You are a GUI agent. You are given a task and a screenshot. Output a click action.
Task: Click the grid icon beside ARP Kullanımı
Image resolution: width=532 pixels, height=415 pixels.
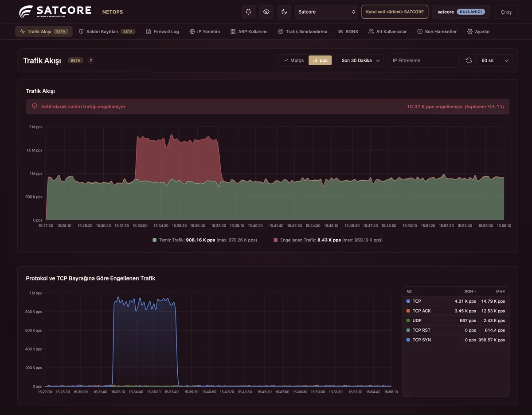click(x=233, y=32)
